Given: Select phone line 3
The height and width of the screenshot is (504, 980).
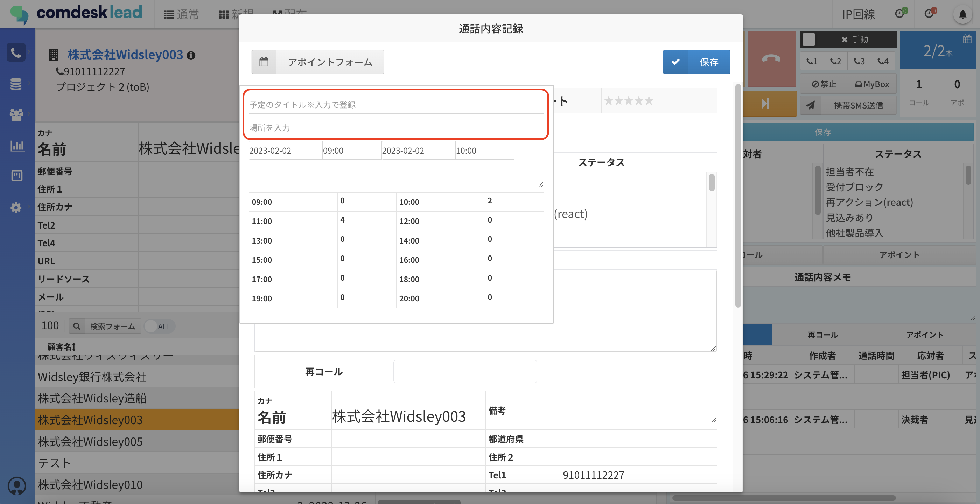Looking at the screenshot, I should pyautogui.click(x=859, y=61).
